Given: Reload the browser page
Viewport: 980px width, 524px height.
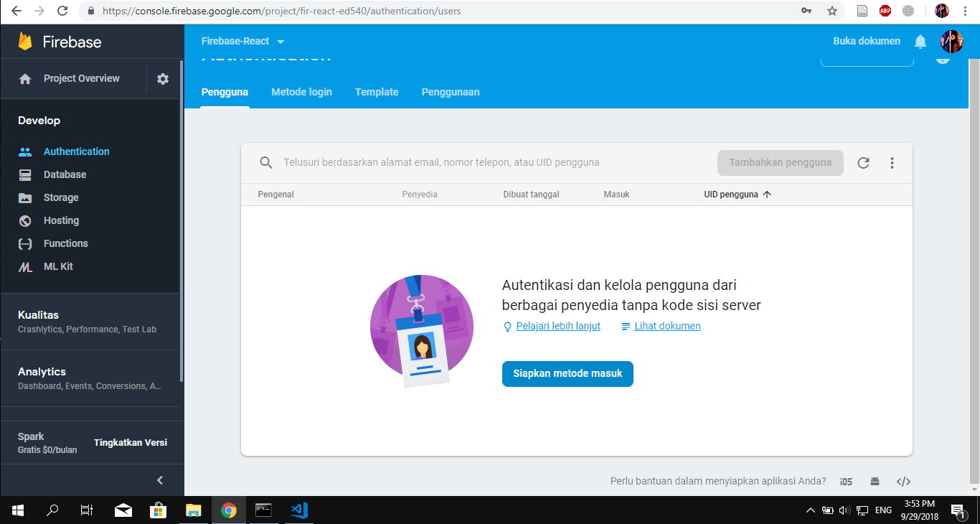Looking at the screenshot, I should pos(62,11).
